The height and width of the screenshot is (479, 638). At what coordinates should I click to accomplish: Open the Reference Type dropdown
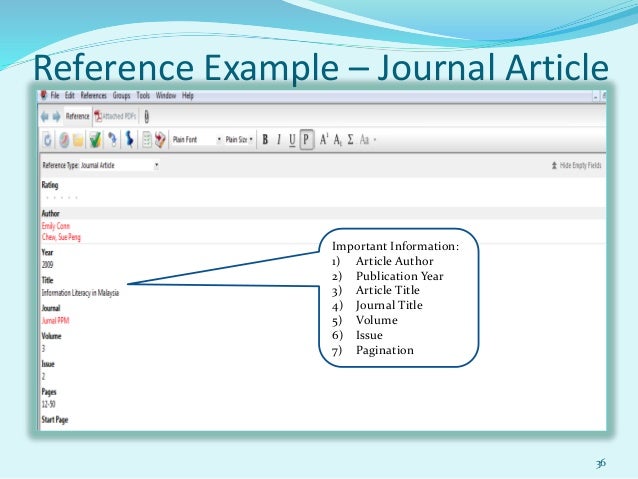click(x=119, y=165)
